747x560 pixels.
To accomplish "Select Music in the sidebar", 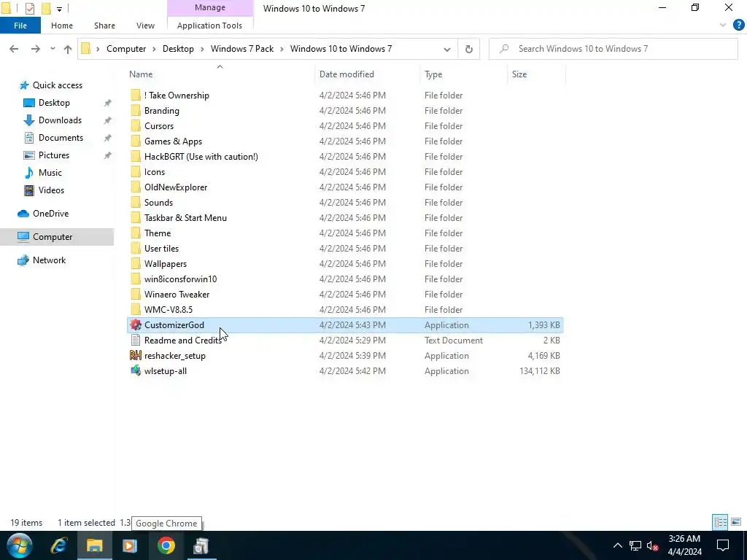I will pyautogui.click(x=50, y=172).
